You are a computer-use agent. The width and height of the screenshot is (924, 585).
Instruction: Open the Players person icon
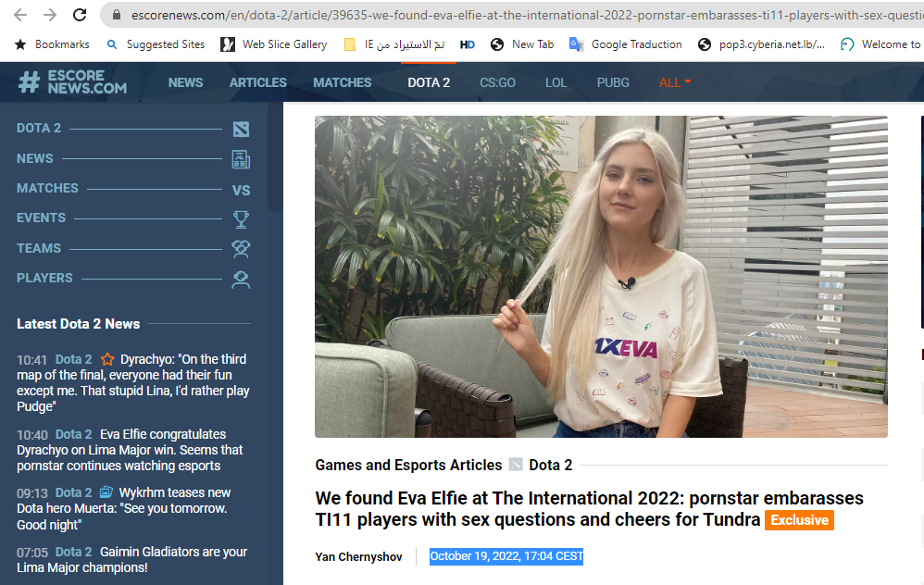[x=241, y=279]
